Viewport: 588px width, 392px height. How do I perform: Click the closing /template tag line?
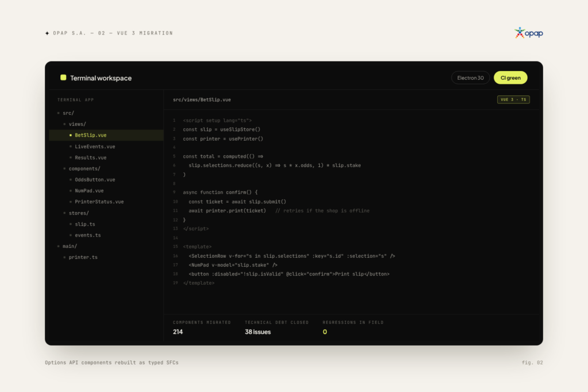pos(199,283)
